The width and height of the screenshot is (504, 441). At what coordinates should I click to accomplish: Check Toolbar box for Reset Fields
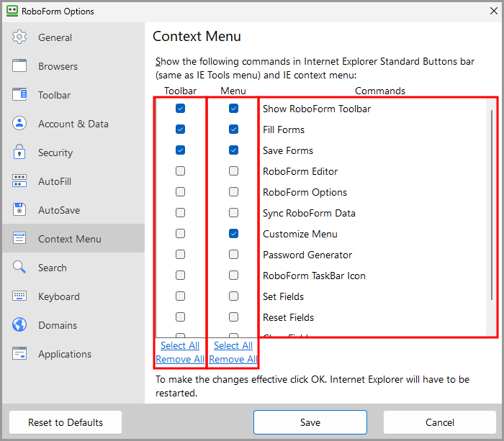coord(180,317)
